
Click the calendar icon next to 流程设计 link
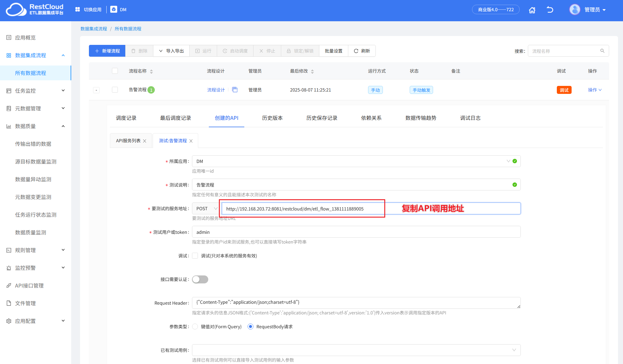tap(235, 90)
